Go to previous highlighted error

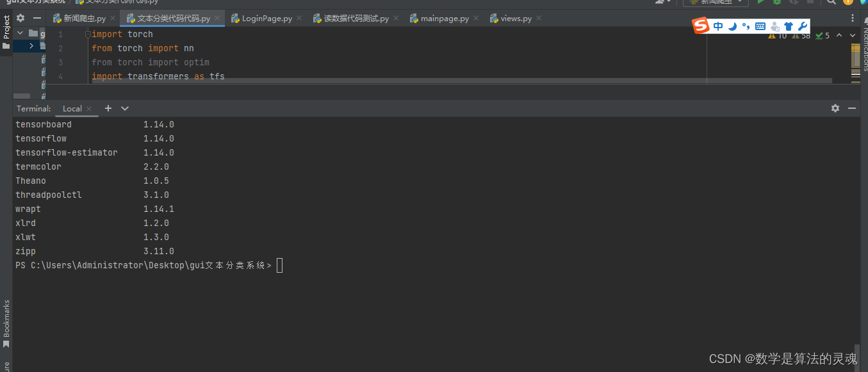click(x=840, y=36)
